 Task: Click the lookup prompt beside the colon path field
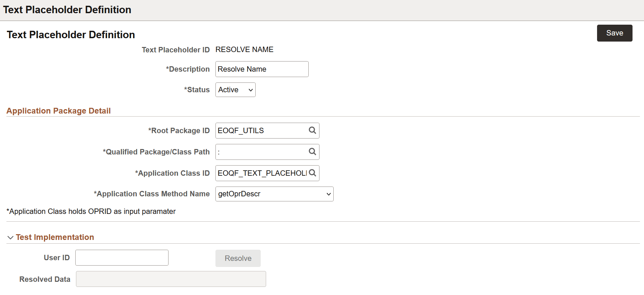[x=312, y=152]
